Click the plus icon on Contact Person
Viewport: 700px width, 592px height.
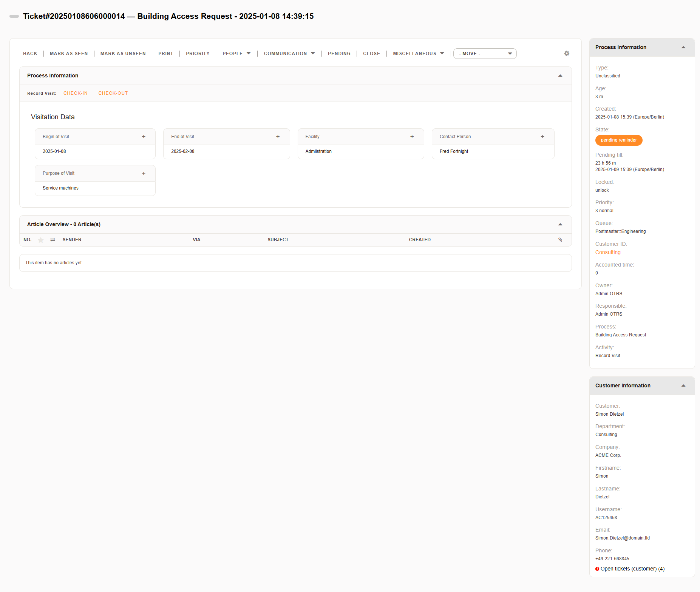click(542, 137)
